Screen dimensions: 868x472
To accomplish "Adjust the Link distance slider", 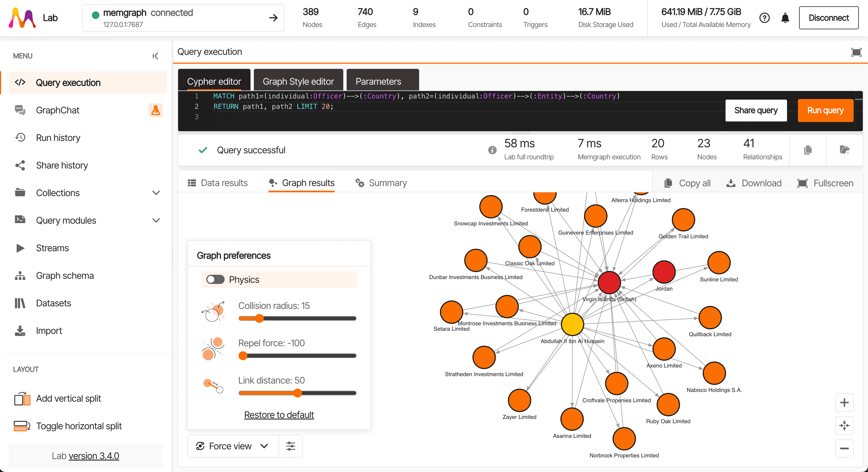I will point(297,393).
